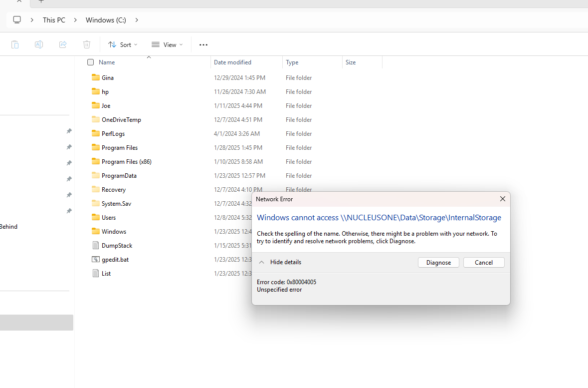Click hp's date 11/26/2024 7:30 AM
The height and width of the screenshot is (388, 588).
(240, 92)
